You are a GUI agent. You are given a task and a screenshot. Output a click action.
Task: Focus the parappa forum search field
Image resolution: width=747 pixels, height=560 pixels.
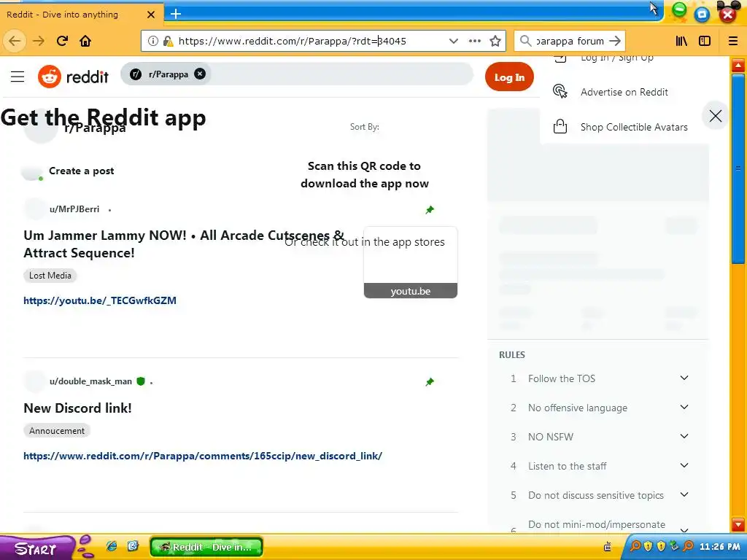[x=570, y=41]
